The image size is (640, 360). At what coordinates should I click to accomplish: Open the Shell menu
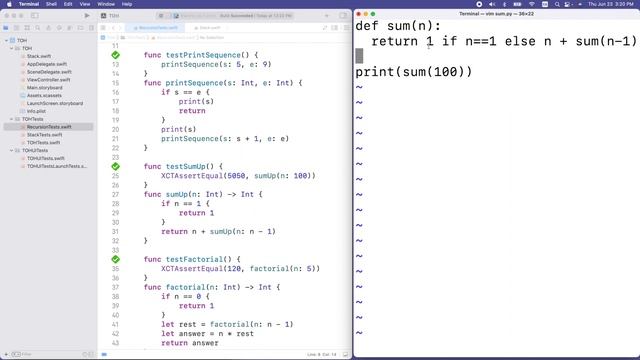(x=51, y=4)
